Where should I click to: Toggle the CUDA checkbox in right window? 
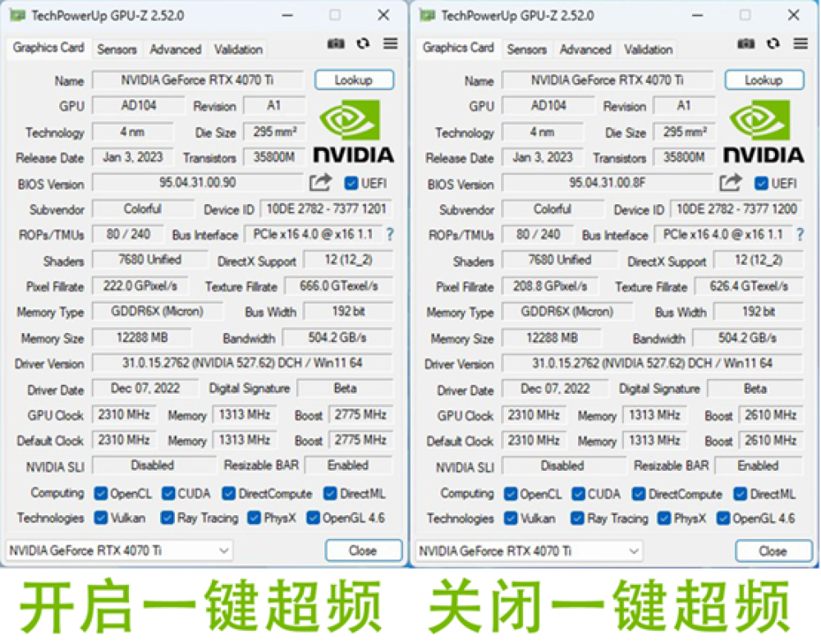577,494
